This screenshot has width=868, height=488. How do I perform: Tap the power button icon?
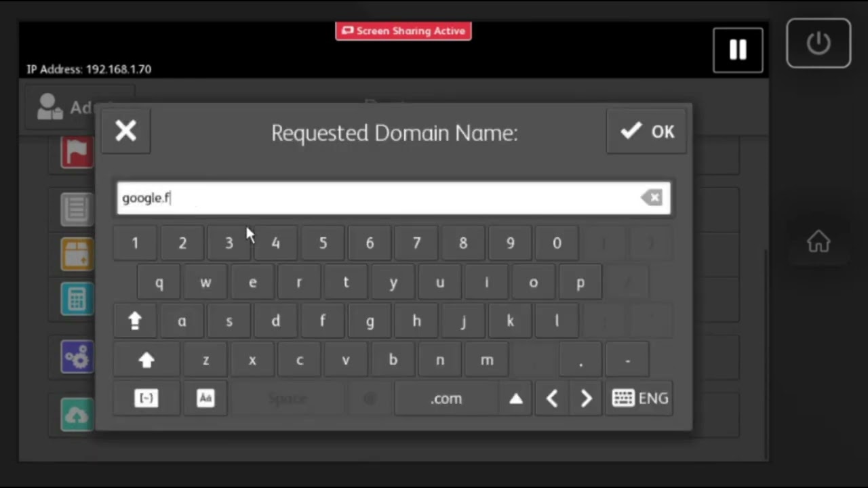click(818, 43)
